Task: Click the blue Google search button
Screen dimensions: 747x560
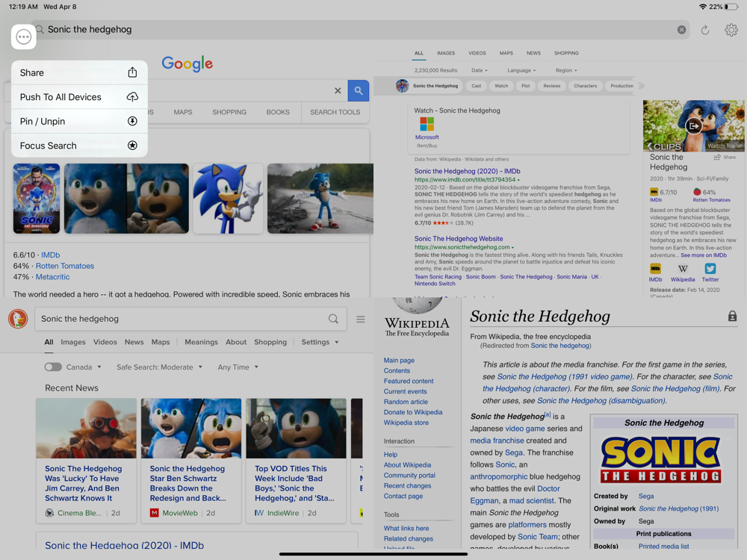Action: click(359, 90)
